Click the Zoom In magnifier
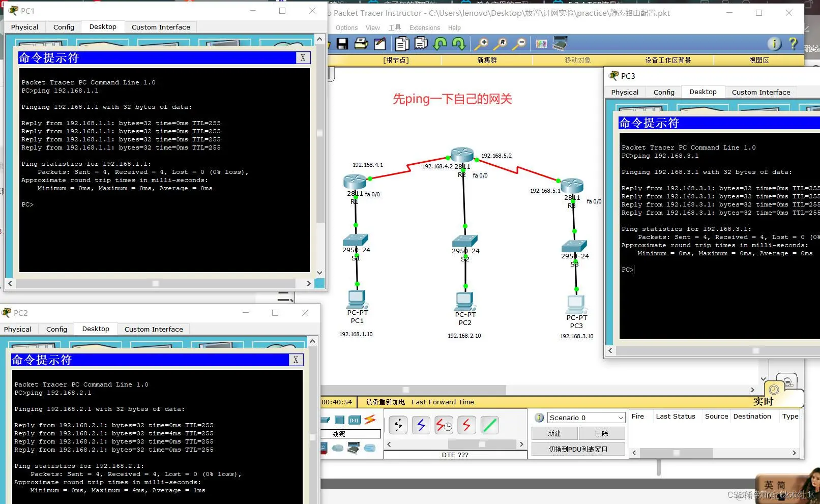Image resolution: width=820 pixels, height=504 pixels. pos(481,44)
